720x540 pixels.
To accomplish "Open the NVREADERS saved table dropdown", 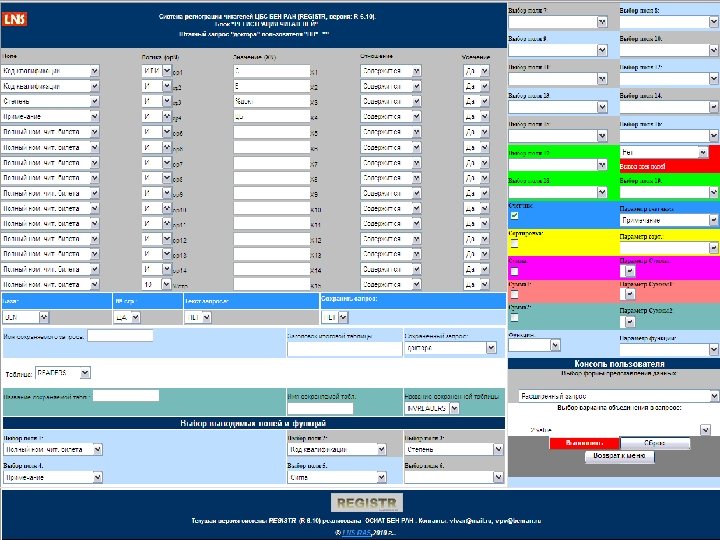I will click(x=432, y=408).
